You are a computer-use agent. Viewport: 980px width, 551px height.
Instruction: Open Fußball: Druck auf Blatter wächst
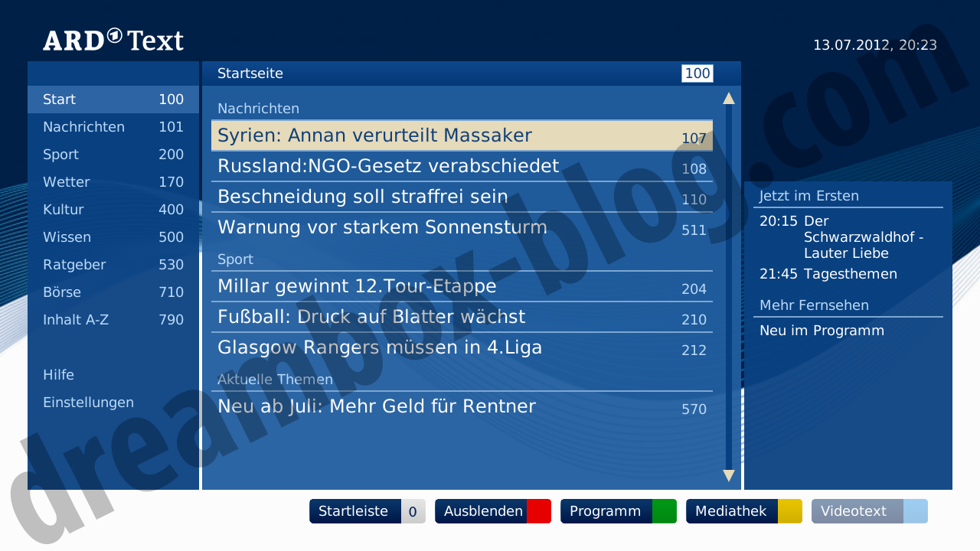pyautogui.click(x=462, y=318)
